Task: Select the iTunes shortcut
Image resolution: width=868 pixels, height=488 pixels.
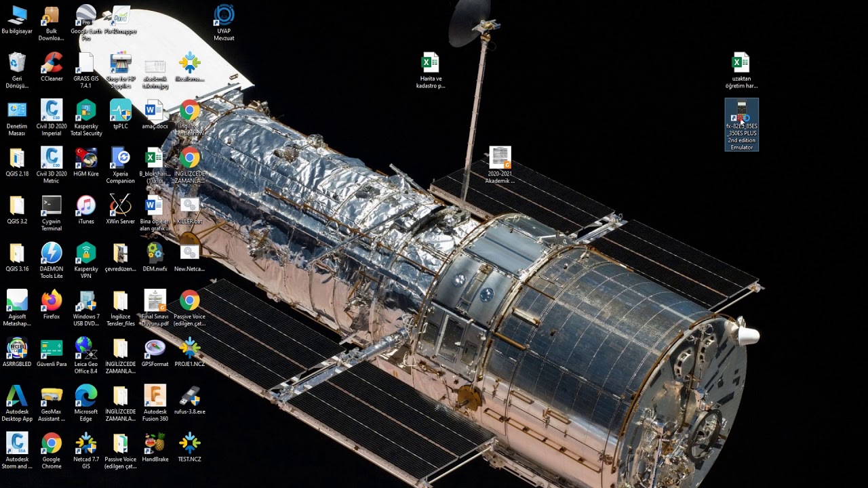Action: tap(86, 209)
